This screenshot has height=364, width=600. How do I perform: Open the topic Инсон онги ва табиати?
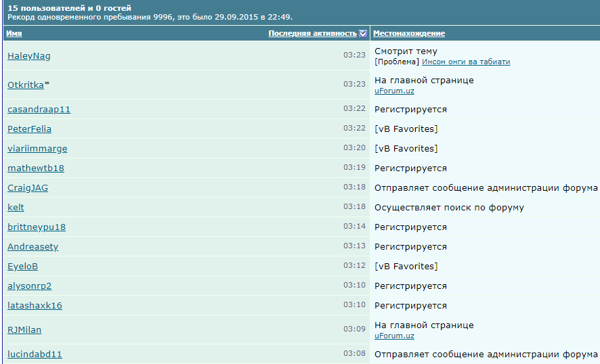click(x=466, y=62)
